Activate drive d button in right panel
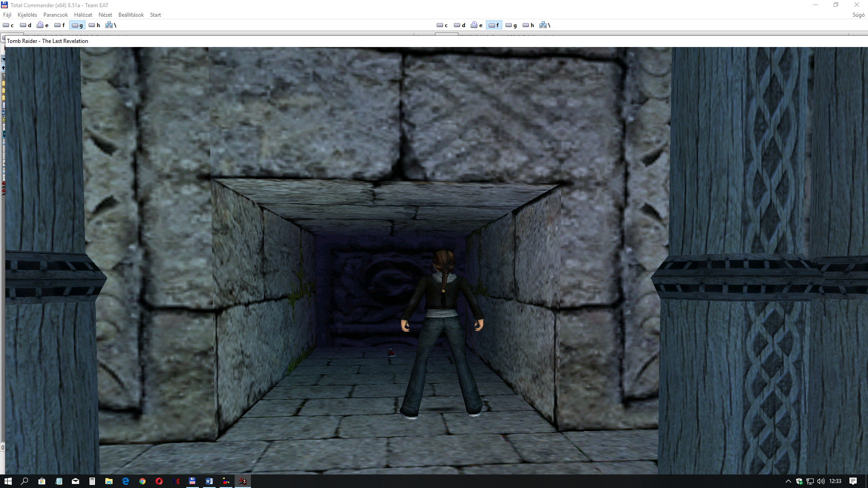 tap(460, 25)
